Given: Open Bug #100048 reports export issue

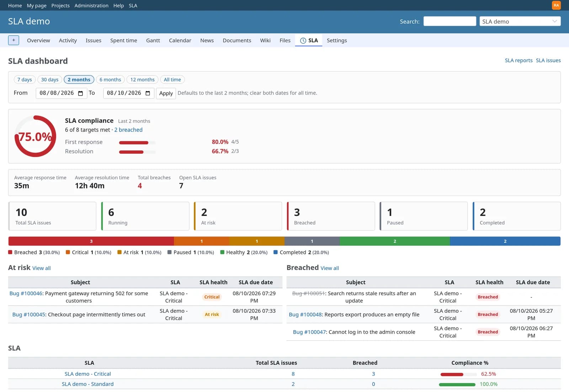Looking at the screenshot, I should 305,314.
